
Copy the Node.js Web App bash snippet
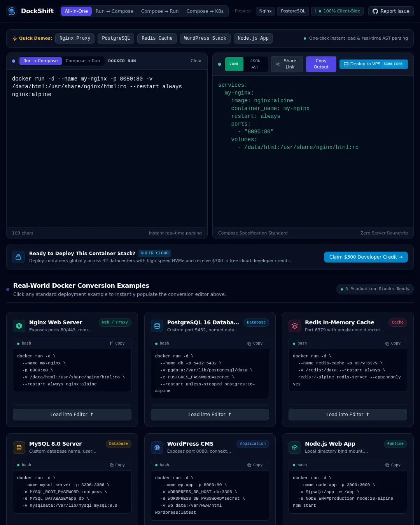click(x=393, y=465)
